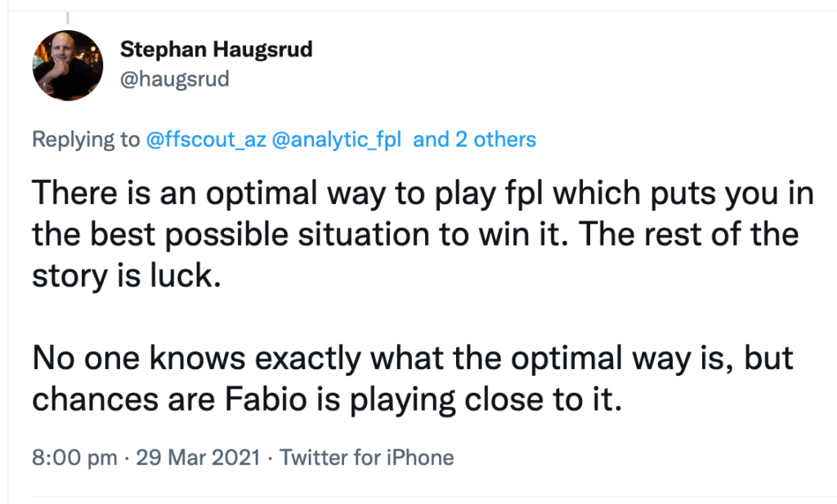Select the 29 Mar 2021 date
Viewport: 837px width, 504px height.
(x=198, y=457)
